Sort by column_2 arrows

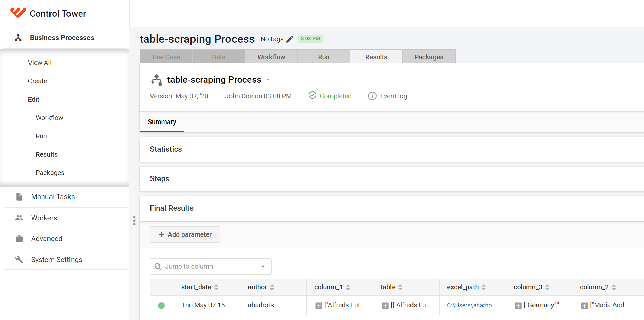coord(614,287)
